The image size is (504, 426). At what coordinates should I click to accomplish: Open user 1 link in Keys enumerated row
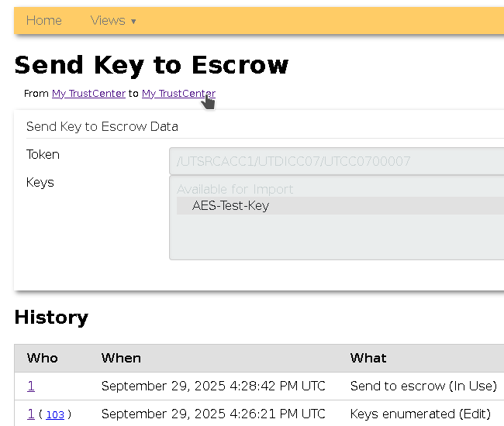31,414
